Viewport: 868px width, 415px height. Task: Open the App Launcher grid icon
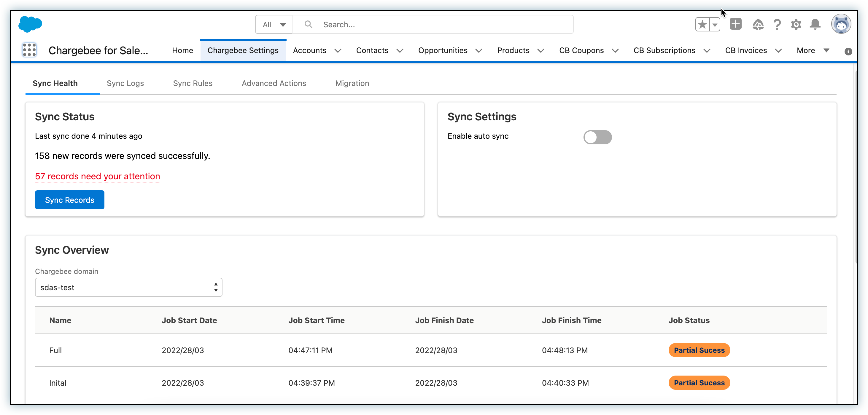coord(29,50)
